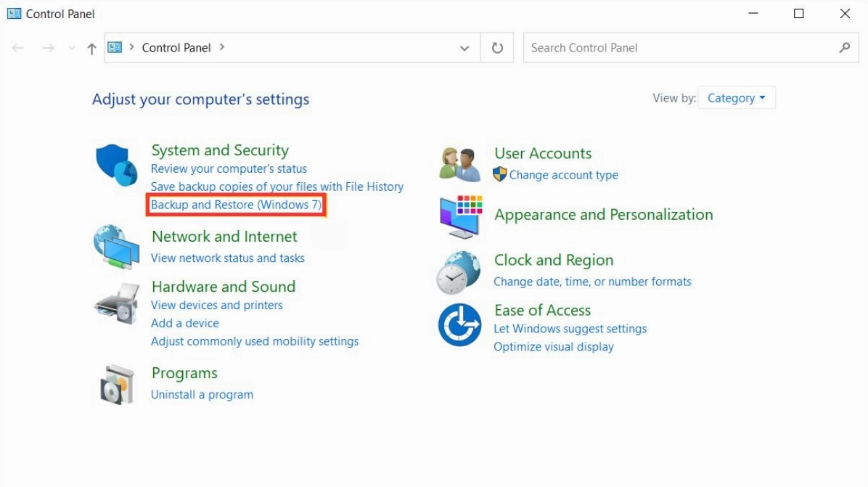Click the Network and Internet globe icon

point(118,247)
